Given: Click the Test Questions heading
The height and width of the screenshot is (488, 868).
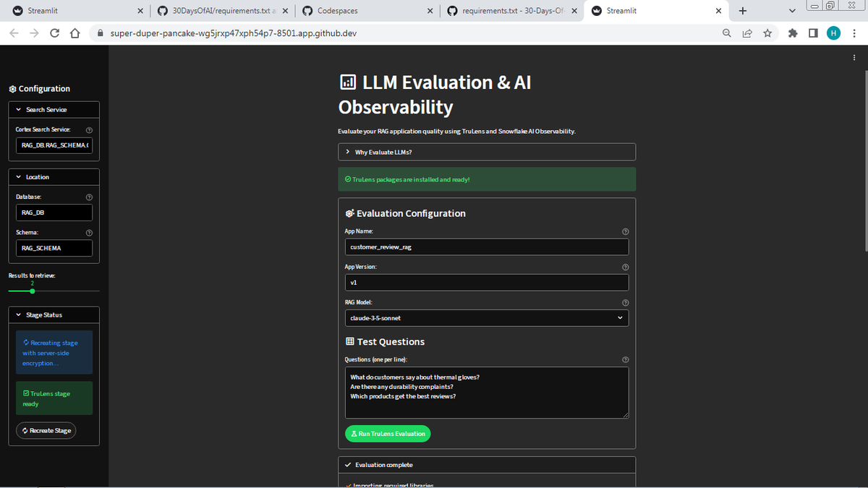Looking at the screenshot, I should [385, 342].
